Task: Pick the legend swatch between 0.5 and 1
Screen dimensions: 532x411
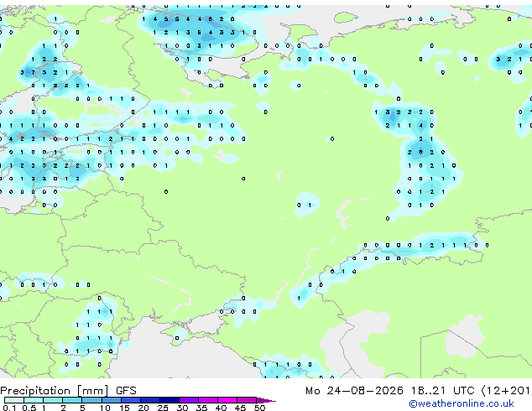Action: (x=34, y=400)
